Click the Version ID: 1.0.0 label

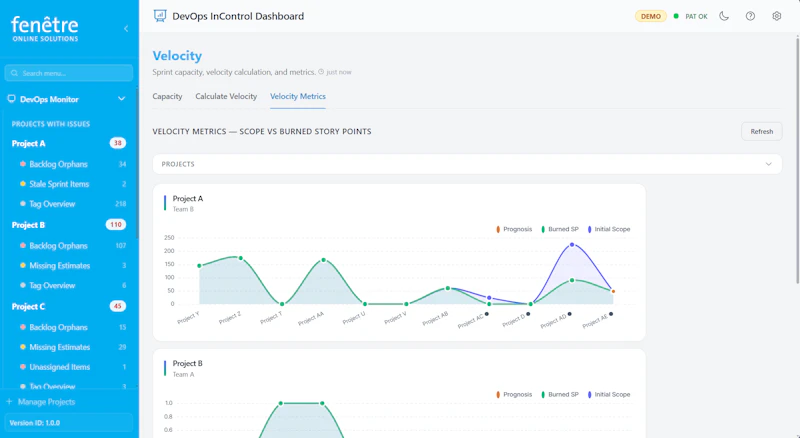(x=35, y=423)
